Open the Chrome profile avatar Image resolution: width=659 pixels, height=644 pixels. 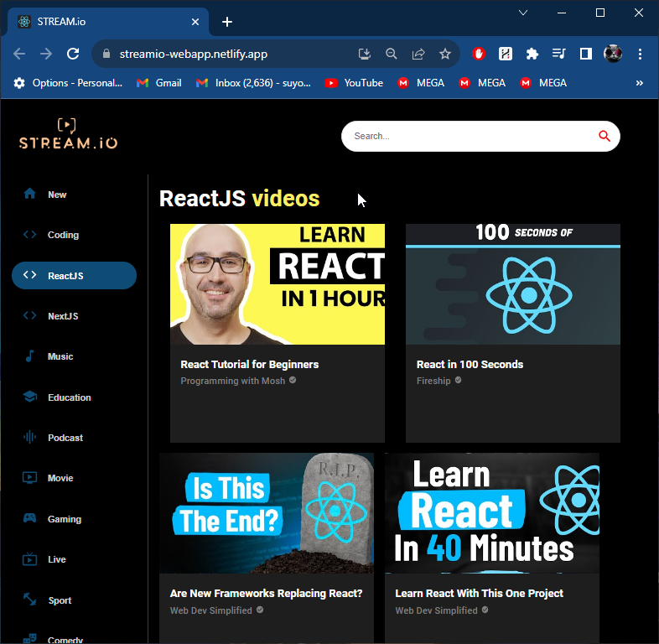point(613,54)
